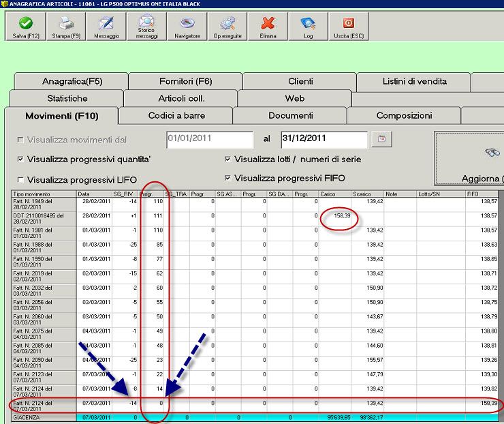Click the Uscita (ESC) exit icon
This screenshot has width=504, height=424.
click(349, 27)
